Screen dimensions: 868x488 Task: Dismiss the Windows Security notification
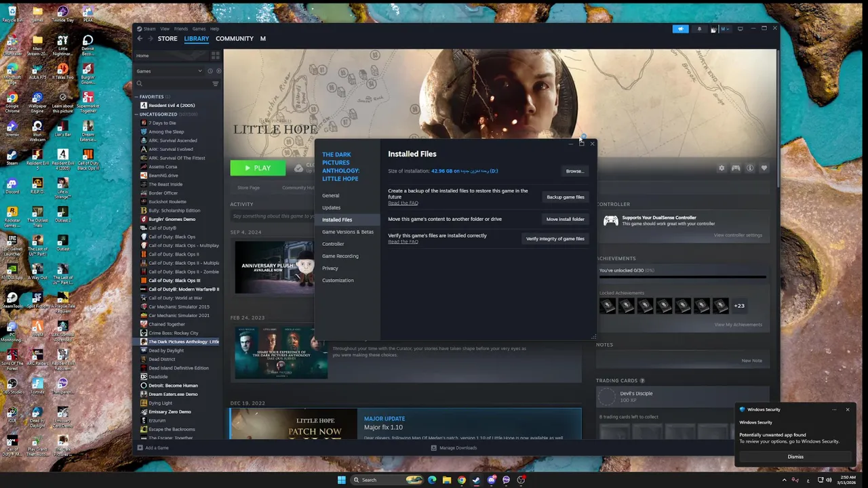point(795,457)
